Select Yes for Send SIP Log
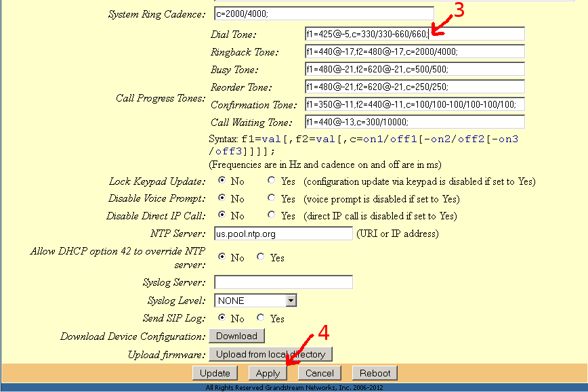The image size is (588, 392). 261,318
